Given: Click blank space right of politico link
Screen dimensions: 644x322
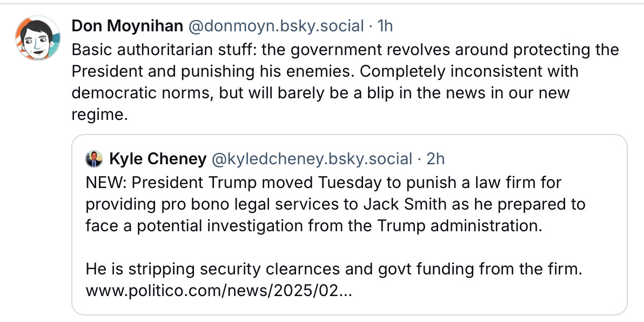Looking at the screenshot, I should pos(486,291).
